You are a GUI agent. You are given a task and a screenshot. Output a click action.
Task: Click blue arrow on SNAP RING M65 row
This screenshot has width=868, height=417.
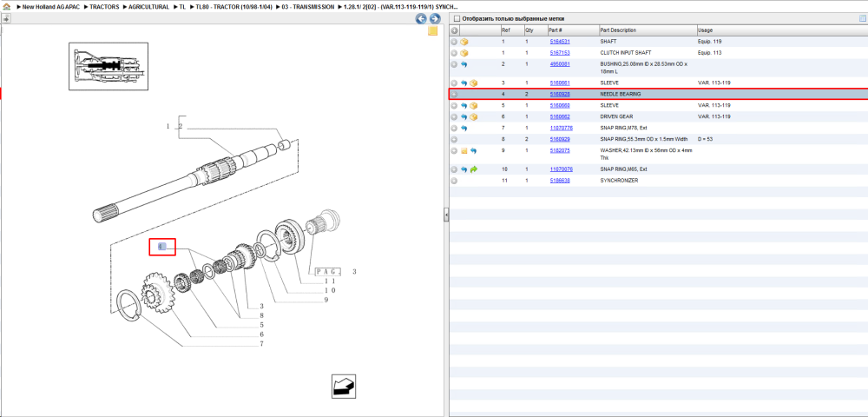click(464, 169)
